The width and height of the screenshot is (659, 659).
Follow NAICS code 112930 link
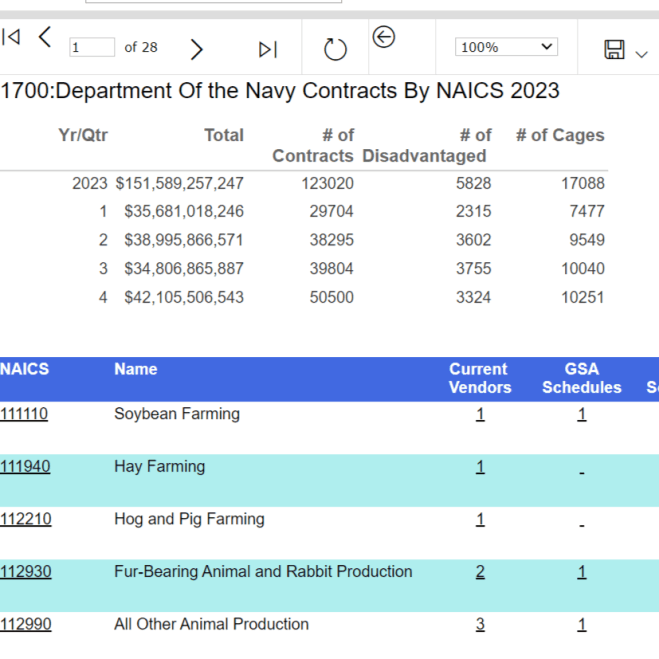pos(25,572)
